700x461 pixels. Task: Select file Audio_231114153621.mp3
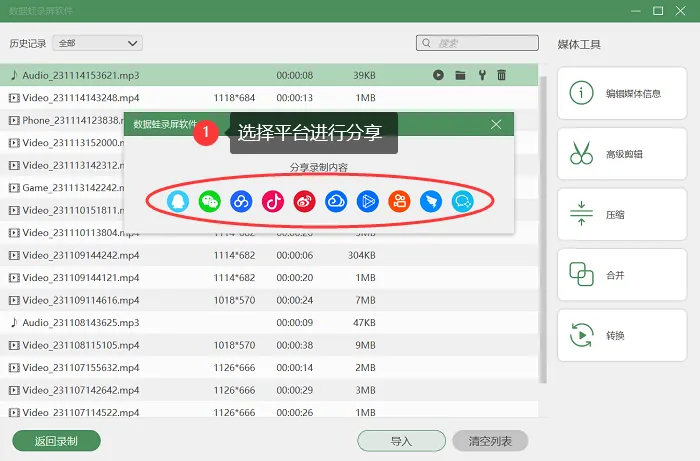(x=269, y=75)
